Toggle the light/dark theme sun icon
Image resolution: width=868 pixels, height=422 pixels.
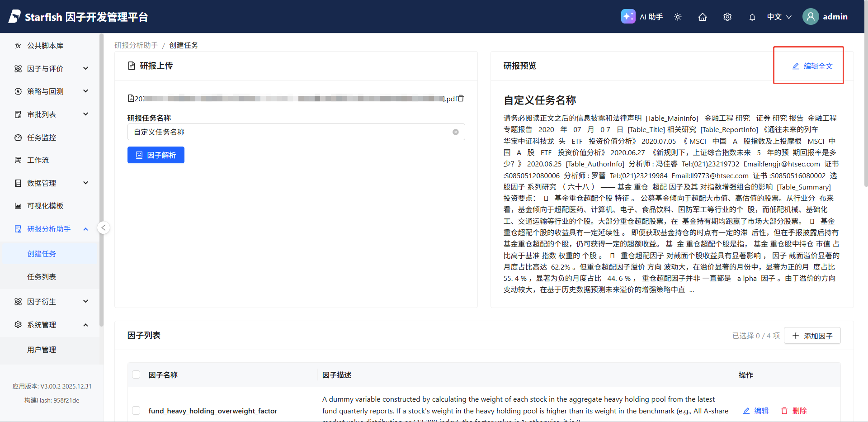coord(678,17)
